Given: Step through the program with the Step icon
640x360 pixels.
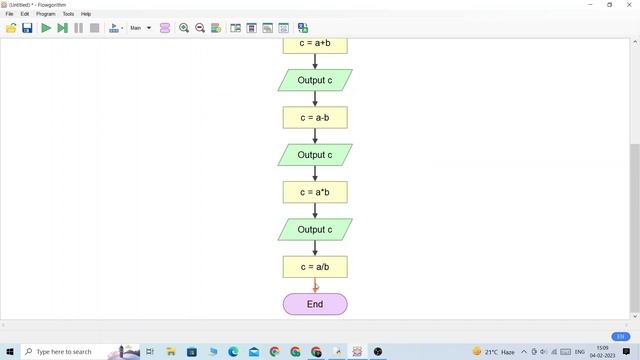Looking at the screenshot, I should [62, 28].
